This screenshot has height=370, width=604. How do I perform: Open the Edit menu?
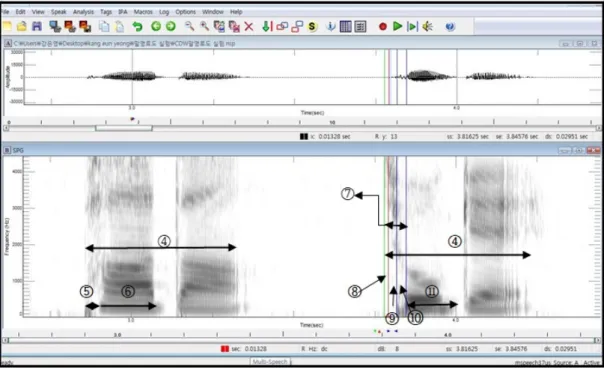pos(20,12)
